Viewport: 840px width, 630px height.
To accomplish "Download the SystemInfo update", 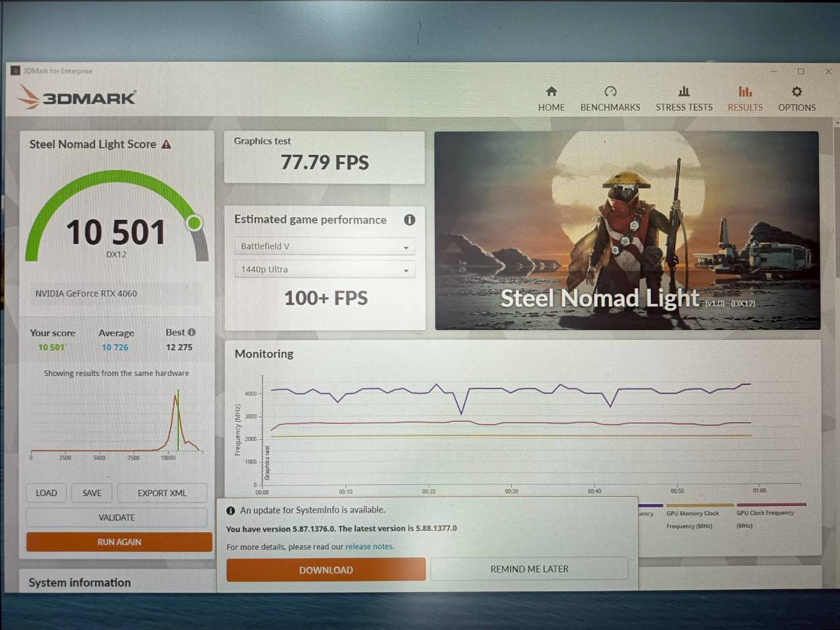I will (326, 570).
